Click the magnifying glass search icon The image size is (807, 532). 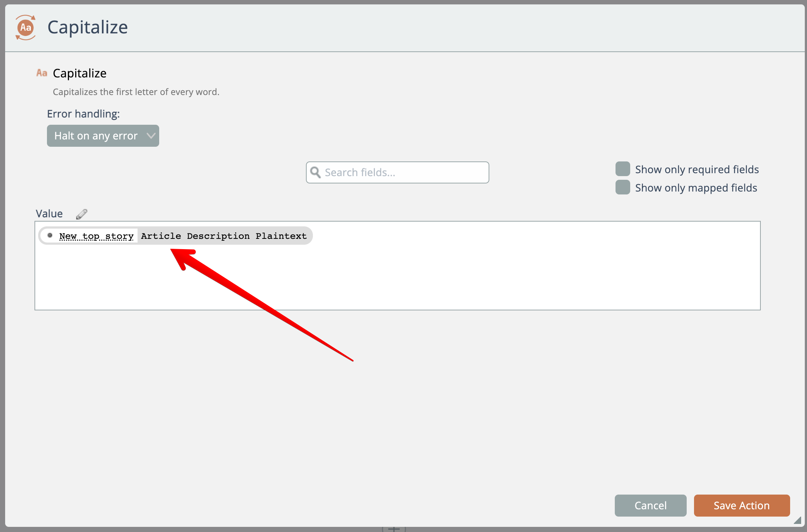tap(315, 172)
